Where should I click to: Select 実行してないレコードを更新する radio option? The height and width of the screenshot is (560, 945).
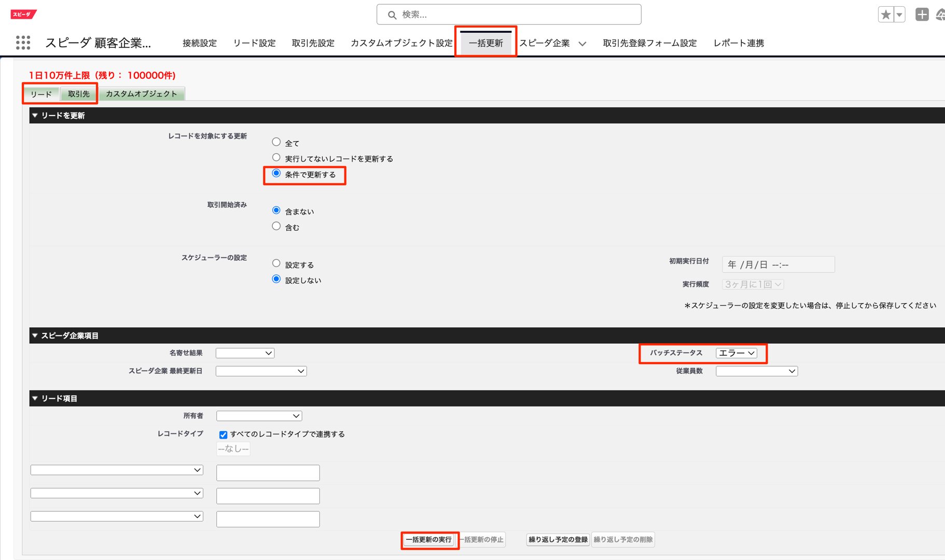click(276, 158)
